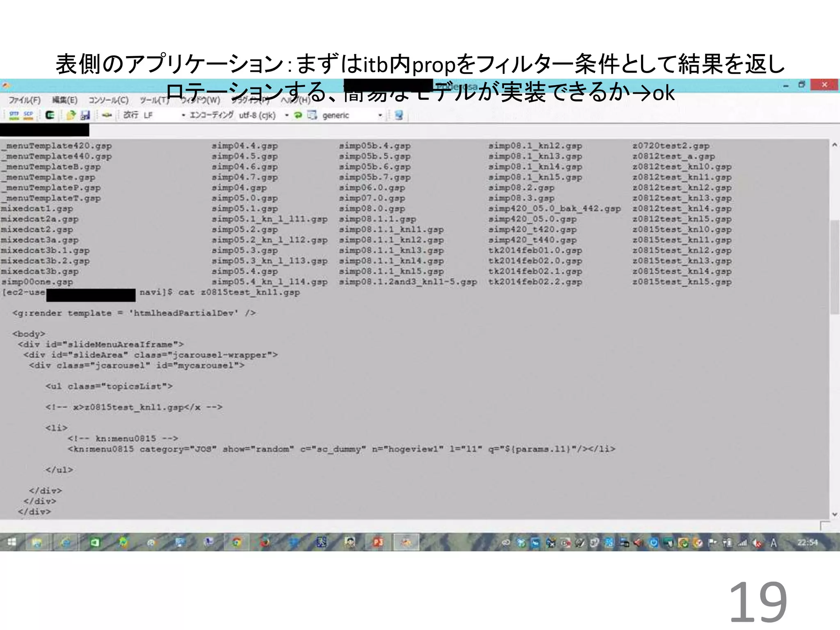Click file name simp420_05.0_bak_442.gsp
The height and width of the screenshot is (630, 840).
click(555, 208)
